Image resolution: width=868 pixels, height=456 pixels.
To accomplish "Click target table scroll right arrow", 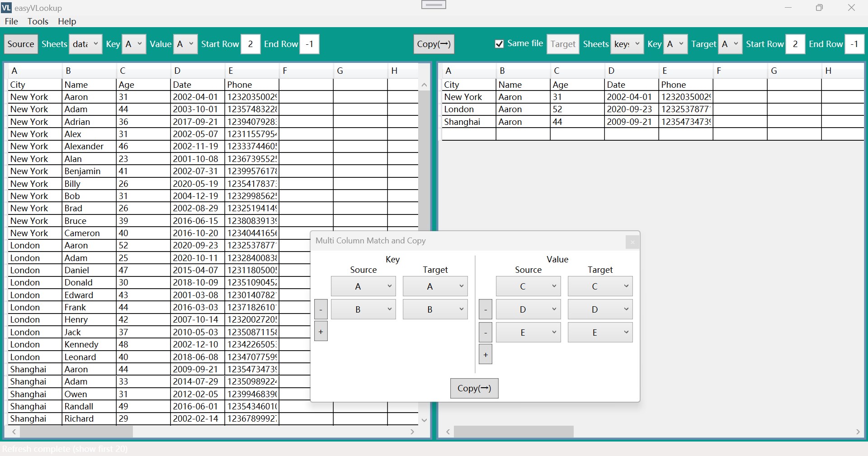I will point(858,432).
